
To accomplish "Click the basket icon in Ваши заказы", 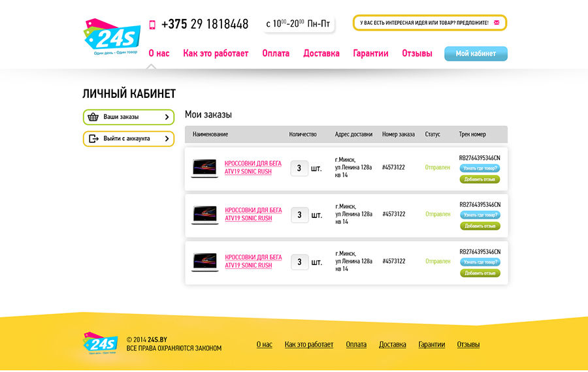I will tap(93, 117).
